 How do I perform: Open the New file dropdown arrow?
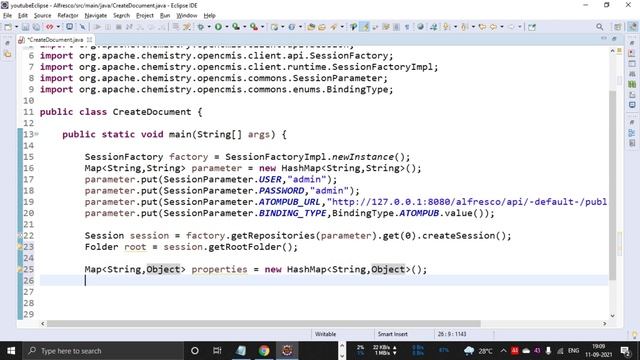[x=16, y=27]
